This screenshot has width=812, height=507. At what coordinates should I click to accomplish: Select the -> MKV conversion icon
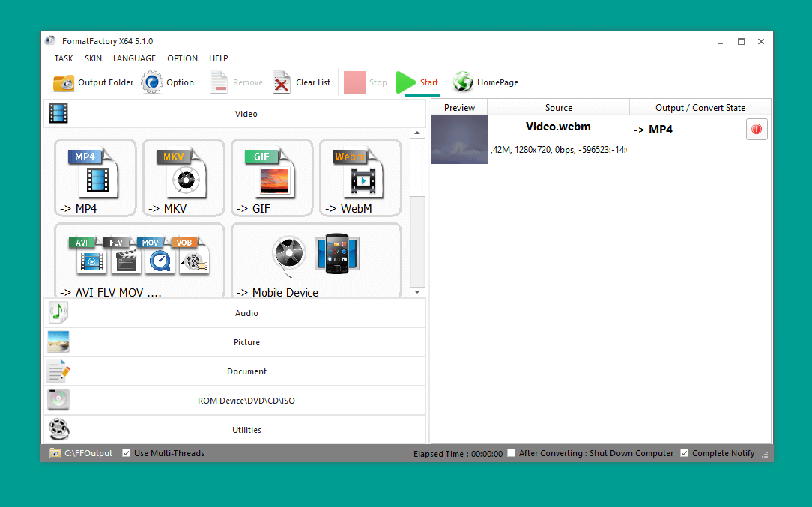pos(184,177)
